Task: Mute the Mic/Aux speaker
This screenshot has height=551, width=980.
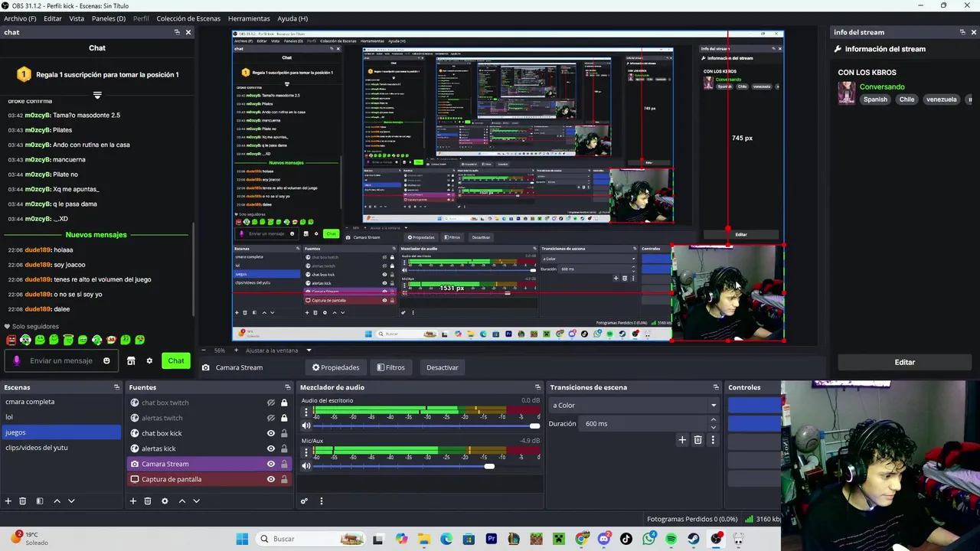Action: pos(306,466)
